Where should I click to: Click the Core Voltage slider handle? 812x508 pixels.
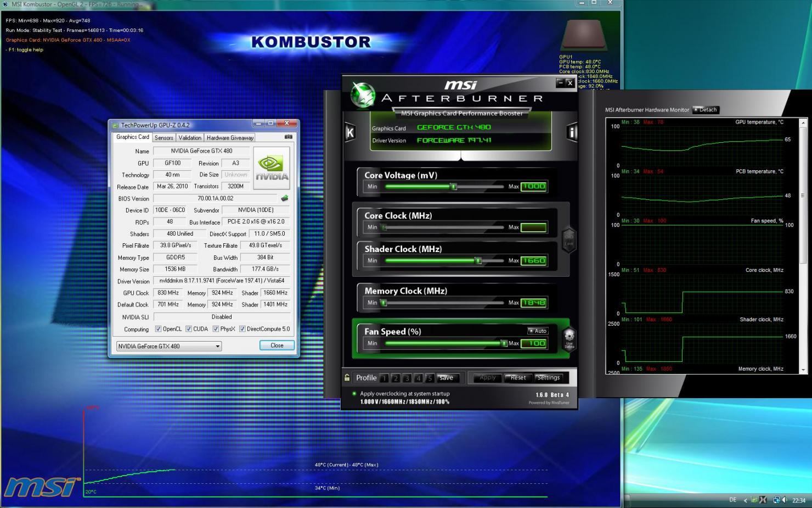click(x=454, y=187)
